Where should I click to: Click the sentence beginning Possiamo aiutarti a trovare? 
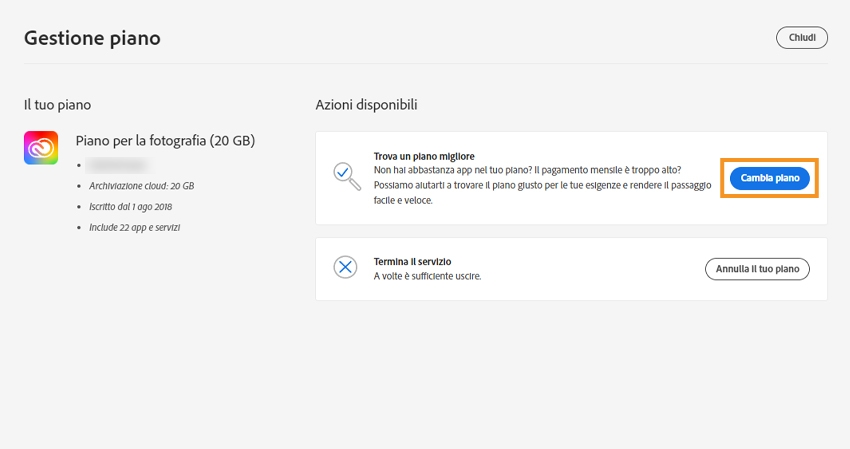point(540,186)
